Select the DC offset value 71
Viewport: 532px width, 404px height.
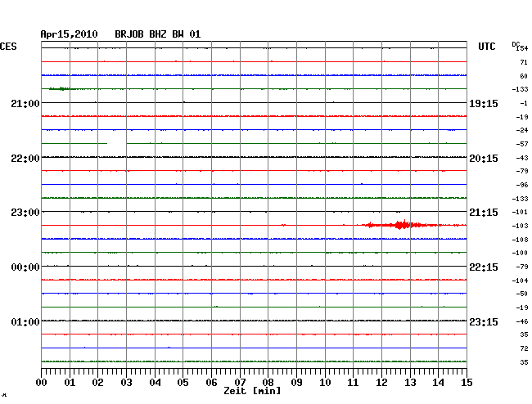[x=524, y=62]
